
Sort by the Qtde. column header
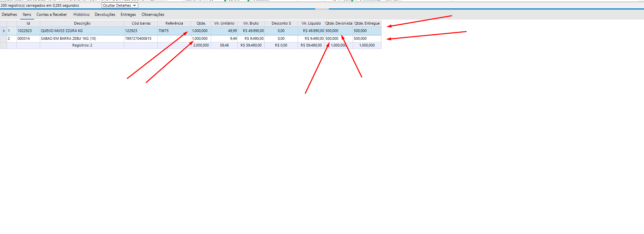[201, 23]
